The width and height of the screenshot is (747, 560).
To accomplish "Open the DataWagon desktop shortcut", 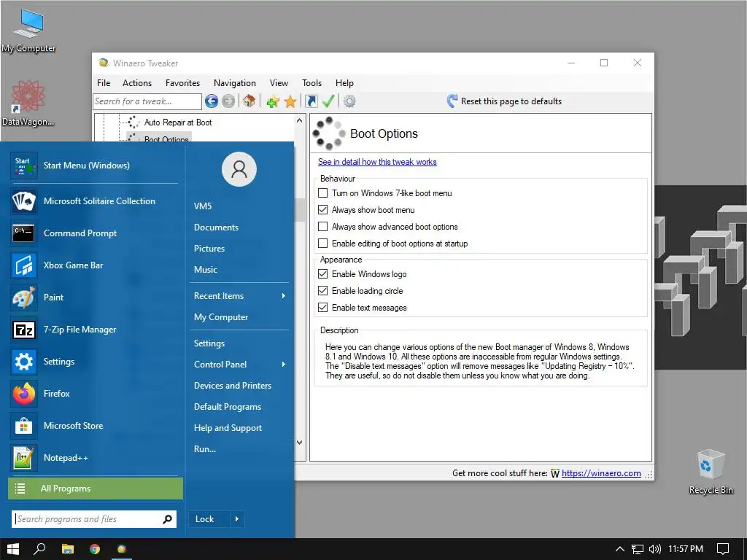I will (28, 104).
